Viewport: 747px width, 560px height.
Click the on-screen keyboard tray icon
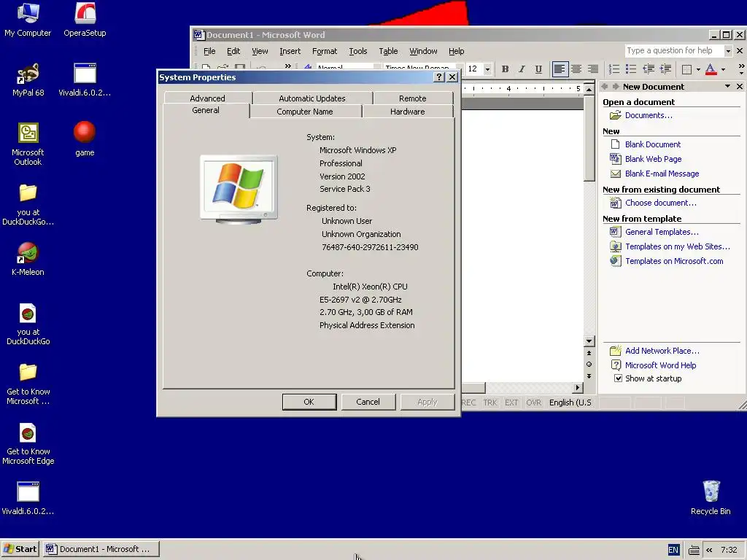tap(694, 550)
